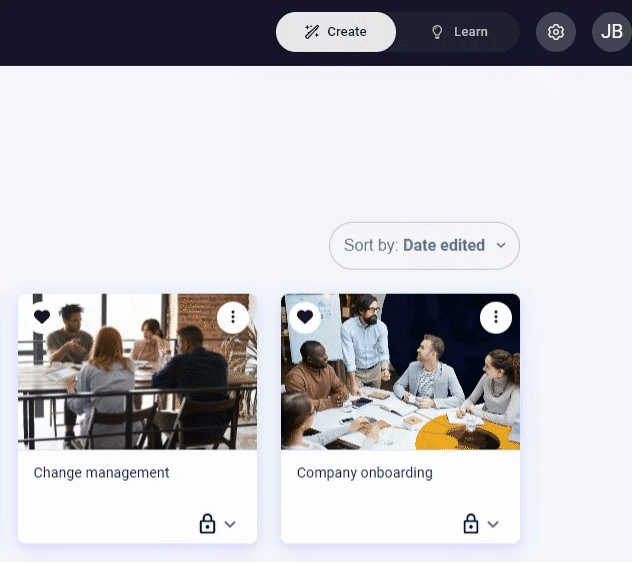Expand privacy chevron on Change management card
Viewport: 632px width, 562px height.
click(x=230, y=524)
